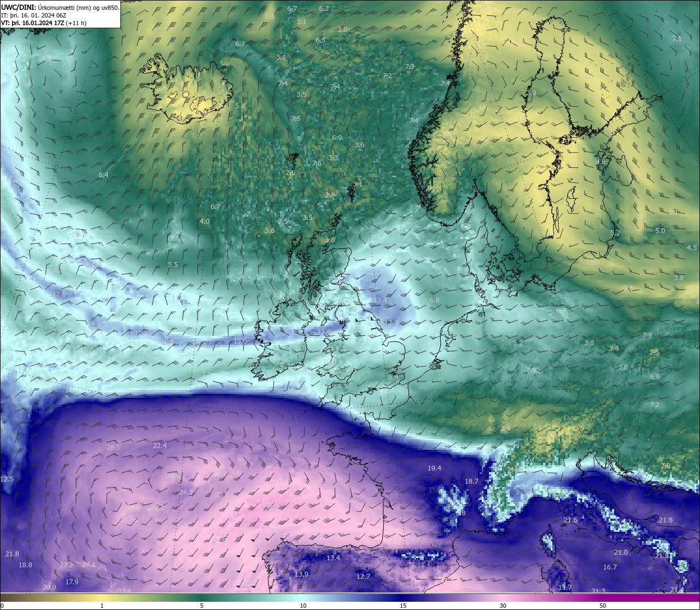Screen dimensions: 700x610
Task: Click the 5.4 value label near Iceland
Action: click(x=240, y=106)
